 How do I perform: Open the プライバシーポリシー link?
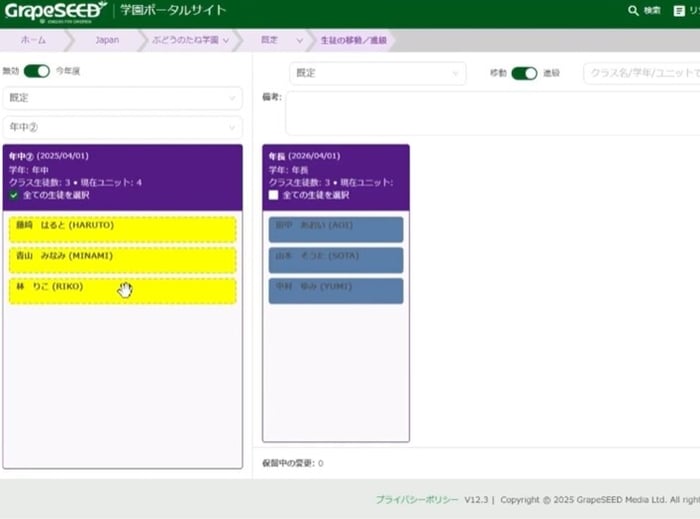417,500
